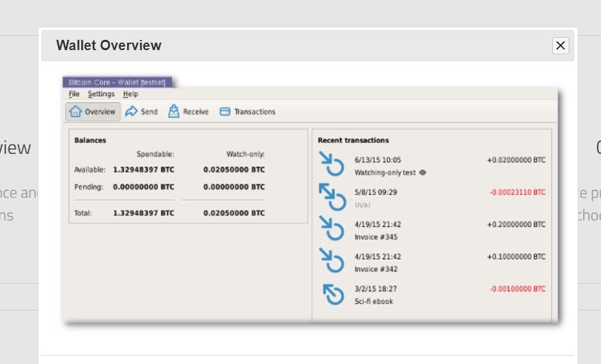Click the Receive inbox icon
The width and height of the screenshot is (601, 364).
(174, 111)
